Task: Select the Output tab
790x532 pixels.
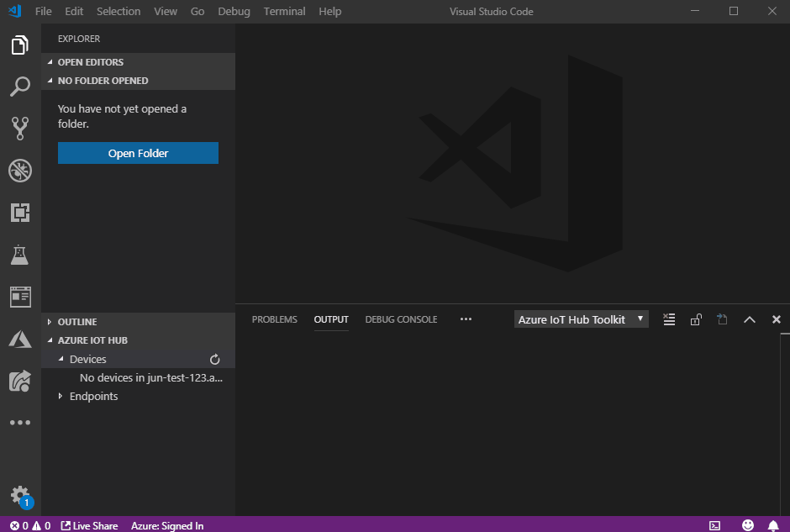Action: coord(331,319)
